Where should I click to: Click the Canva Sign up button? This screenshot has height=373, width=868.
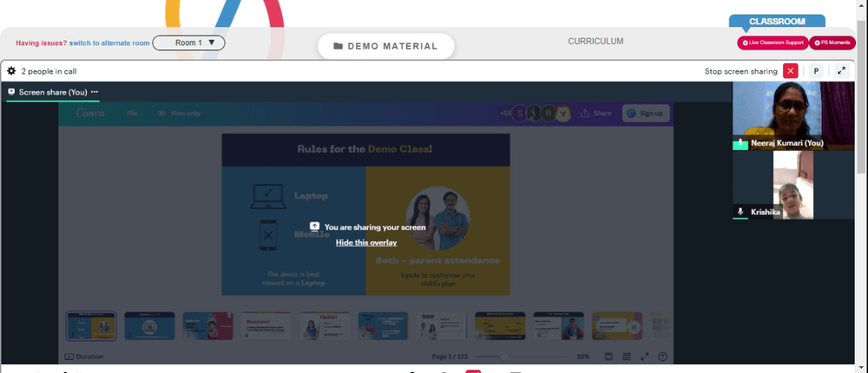pos(646,114)
